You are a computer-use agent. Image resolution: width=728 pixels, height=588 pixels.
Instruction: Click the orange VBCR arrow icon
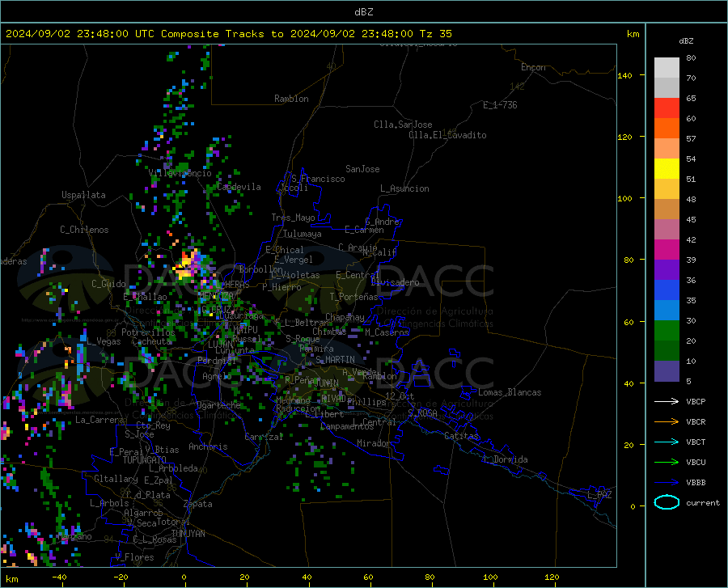tap(667, 421)
